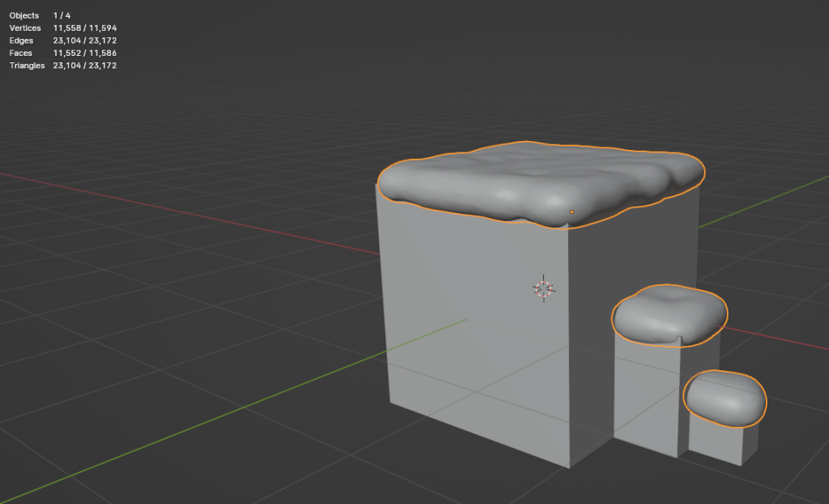Click the orange origin dot on large blob

572,212
